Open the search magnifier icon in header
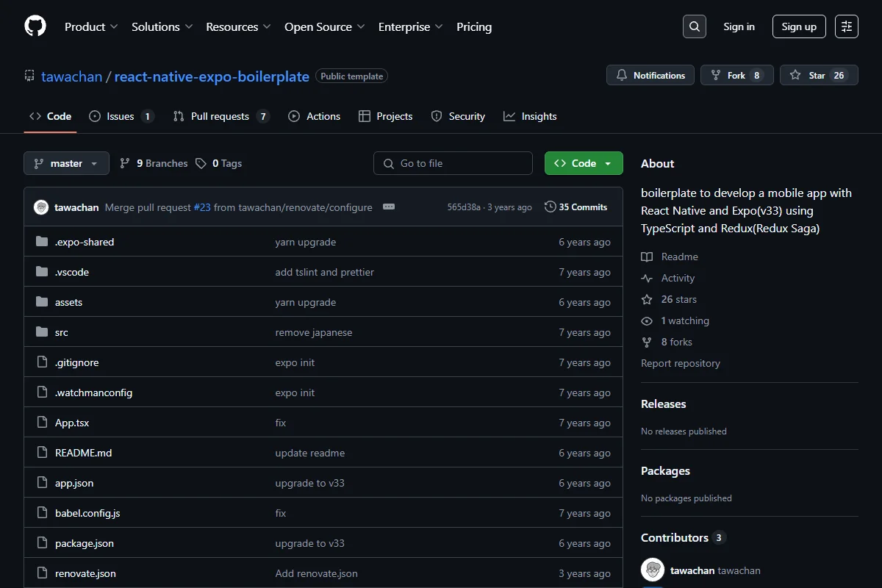The image size is (882, 588). click(695, 26)
